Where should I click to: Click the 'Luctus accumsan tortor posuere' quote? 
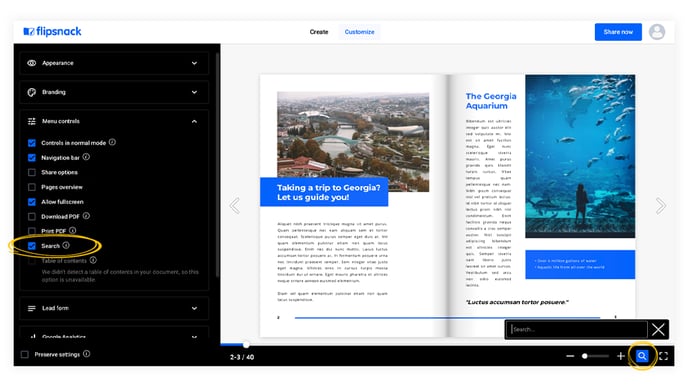(517, 302)
